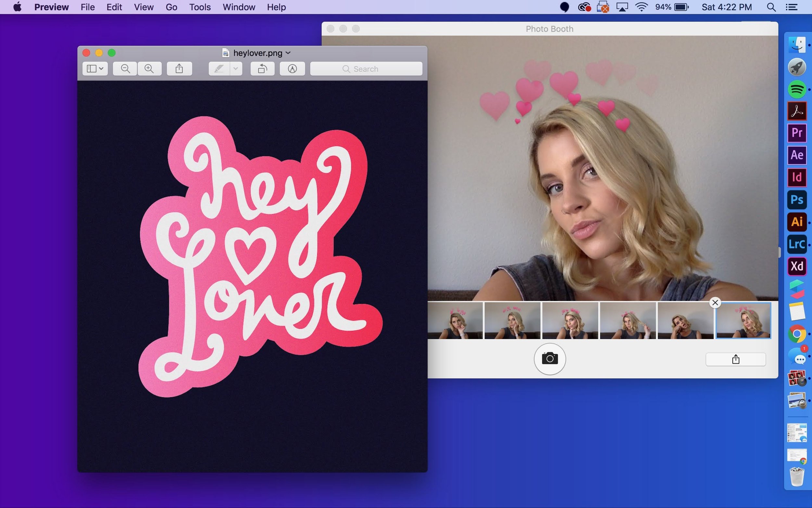Share the selected Photo Booth picture

point(735,359)
